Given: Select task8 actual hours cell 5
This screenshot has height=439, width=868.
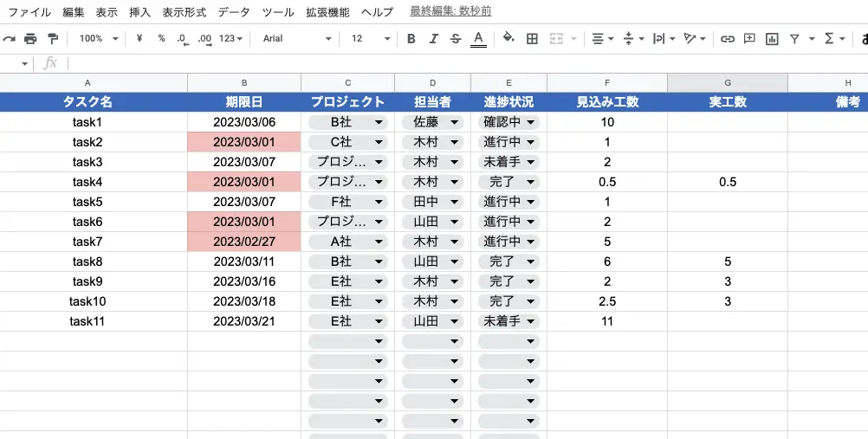Looking at the screenshot, I should [728, 261].
